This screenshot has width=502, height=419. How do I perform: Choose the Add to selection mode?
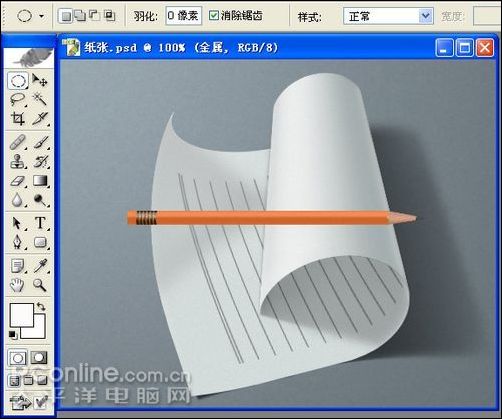click(x=80, y=15)
